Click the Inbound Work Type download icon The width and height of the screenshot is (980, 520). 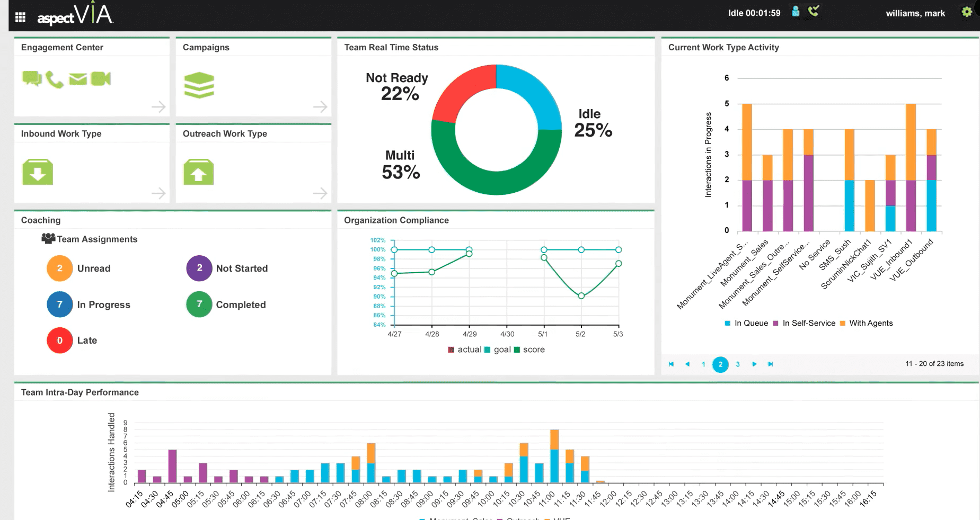(x=38, y=172)
